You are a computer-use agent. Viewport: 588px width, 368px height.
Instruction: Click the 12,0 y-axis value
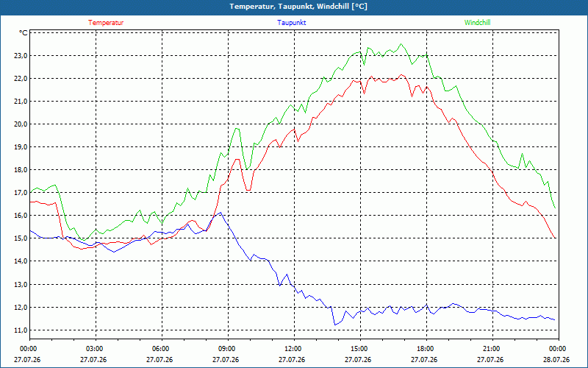tap(21, 308)
